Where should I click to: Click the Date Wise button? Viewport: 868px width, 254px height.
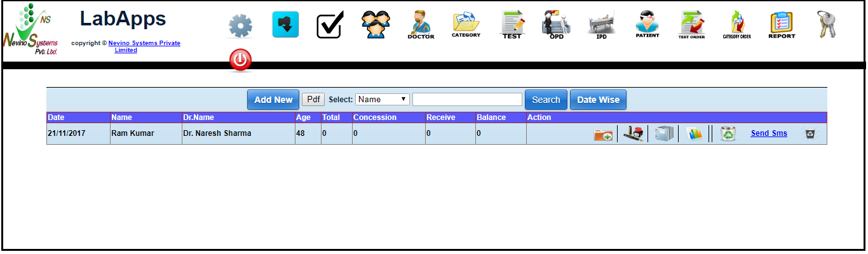click(x=598, y=100)
